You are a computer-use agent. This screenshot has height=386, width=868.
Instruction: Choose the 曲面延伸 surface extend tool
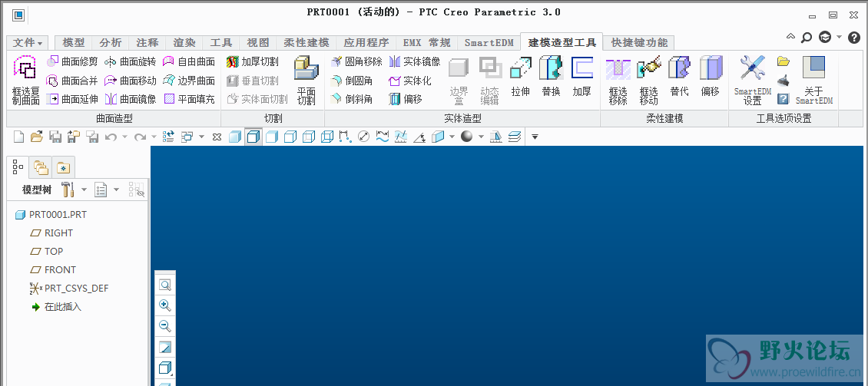[x=72, y=99]
